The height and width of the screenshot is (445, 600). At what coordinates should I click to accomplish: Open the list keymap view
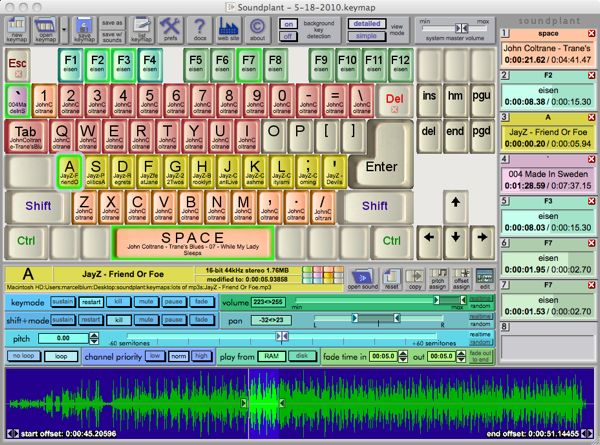point(142,29)
